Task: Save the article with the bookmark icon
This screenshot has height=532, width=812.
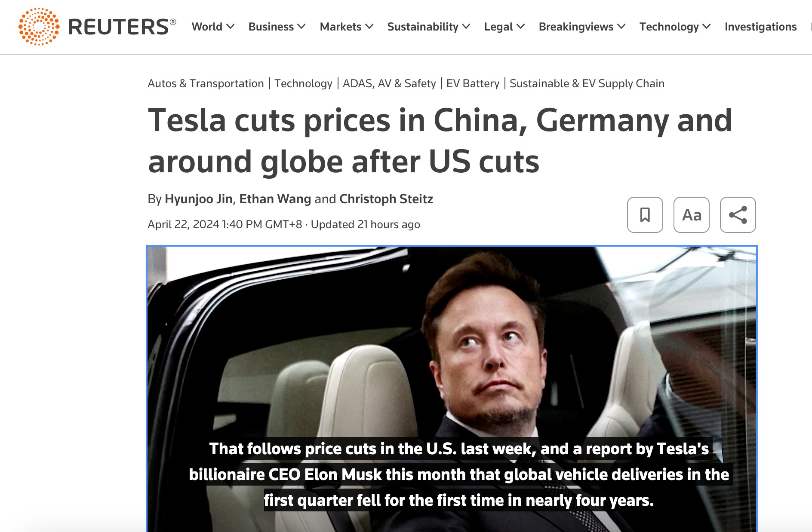Action: [645, 215]
